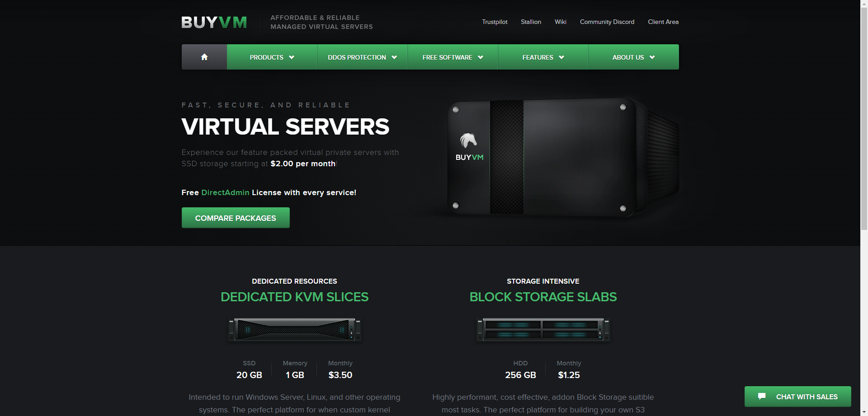
Task: Click the Chat With Sales button
Action: click(x=798, y=397)
